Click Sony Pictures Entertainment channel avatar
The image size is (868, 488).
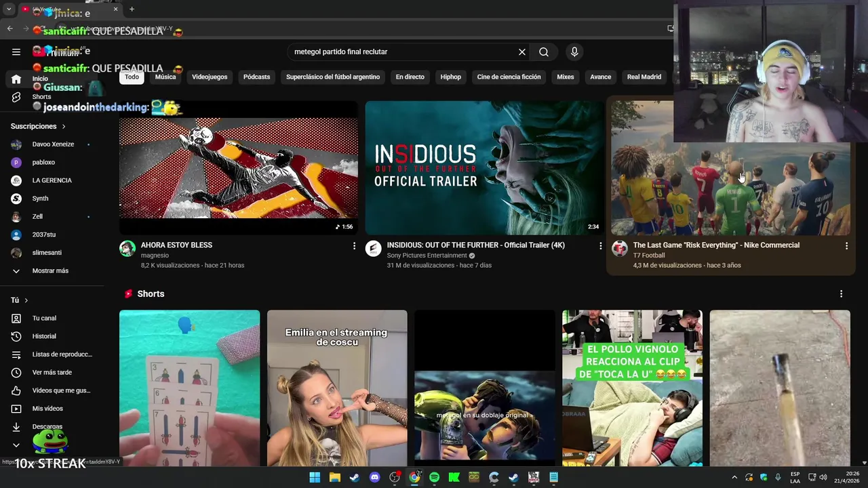pyautogui.click(x=374, y=249)
